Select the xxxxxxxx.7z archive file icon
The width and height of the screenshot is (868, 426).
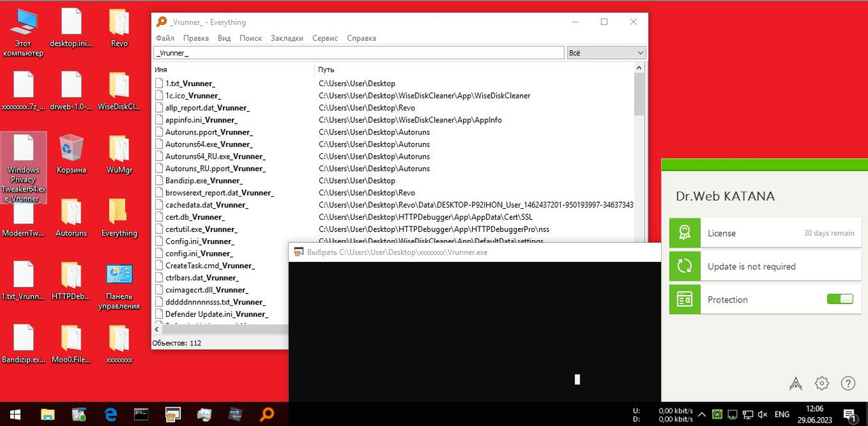(x=23, y=91)
